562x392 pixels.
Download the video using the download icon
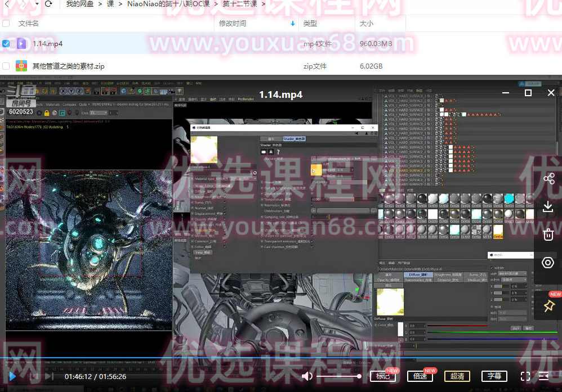click(x=548, y=206)
